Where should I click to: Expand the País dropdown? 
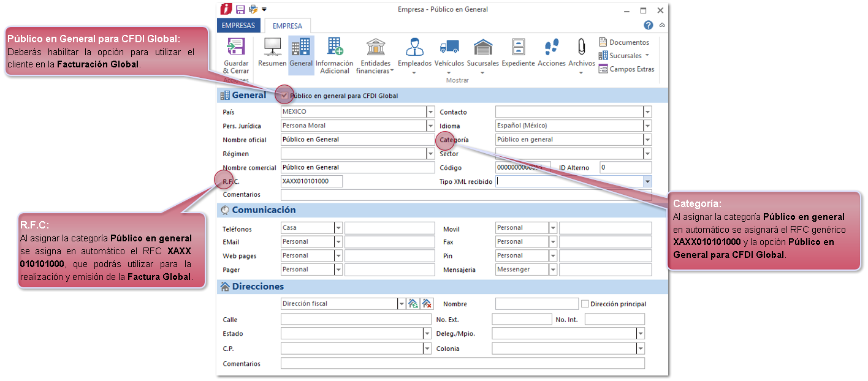[430, 112]
